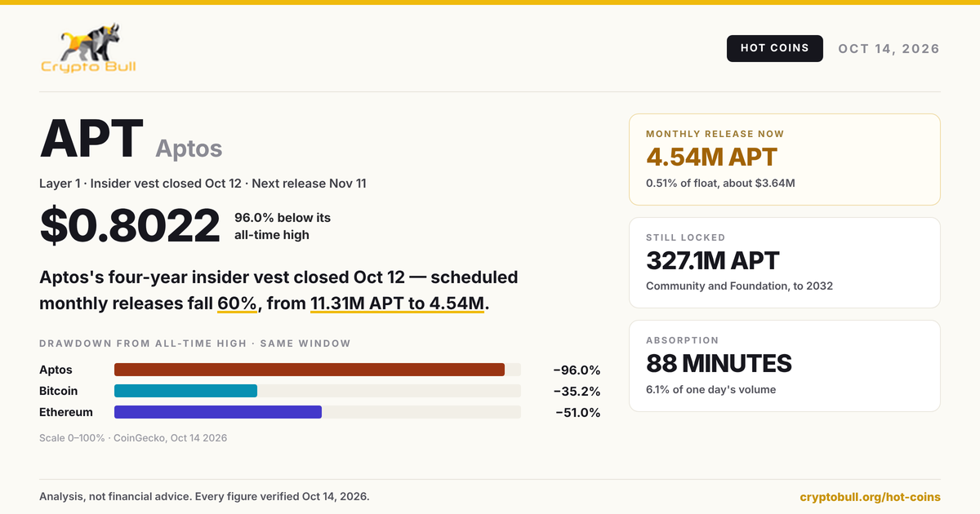Select the APT ticker heading

91,139
